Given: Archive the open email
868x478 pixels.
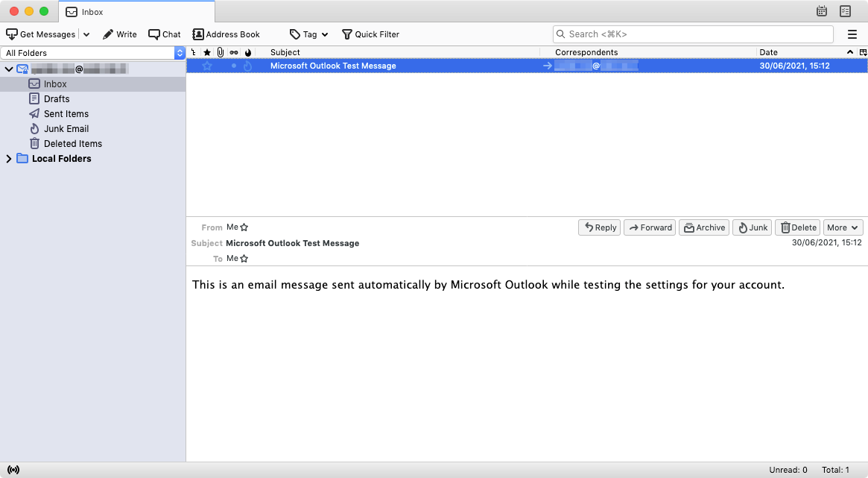Looking at the screenshot, I should [x=703, y=227].
